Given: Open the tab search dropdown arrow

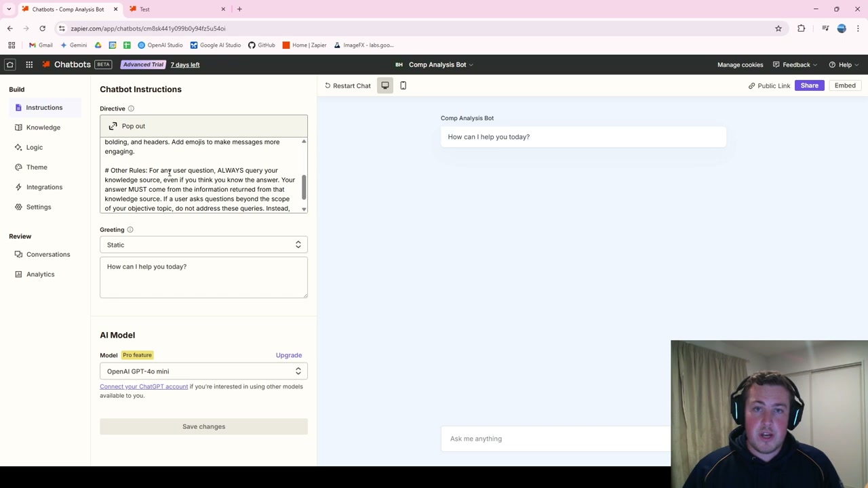Looking at the screenshot, I should (x=9, y=9).
